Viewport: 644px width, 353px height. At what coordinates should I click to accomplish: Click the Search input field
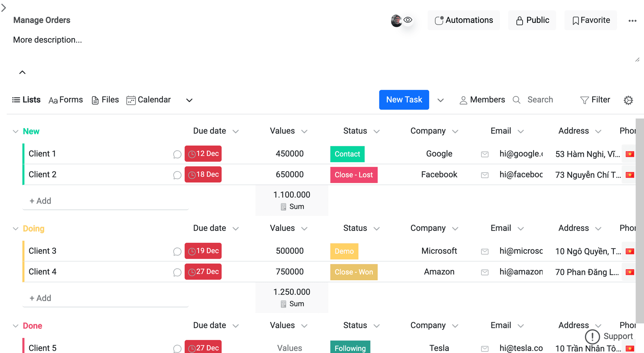(x=540, y=100)
